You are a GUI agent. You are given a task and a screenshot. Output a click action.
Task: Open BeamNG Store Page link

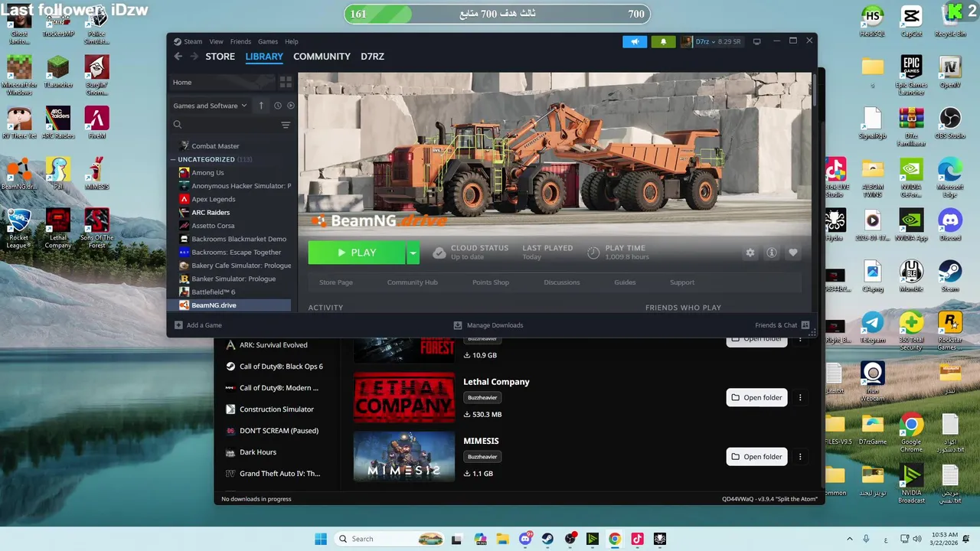pyautogui.click(x=336, y=282)
